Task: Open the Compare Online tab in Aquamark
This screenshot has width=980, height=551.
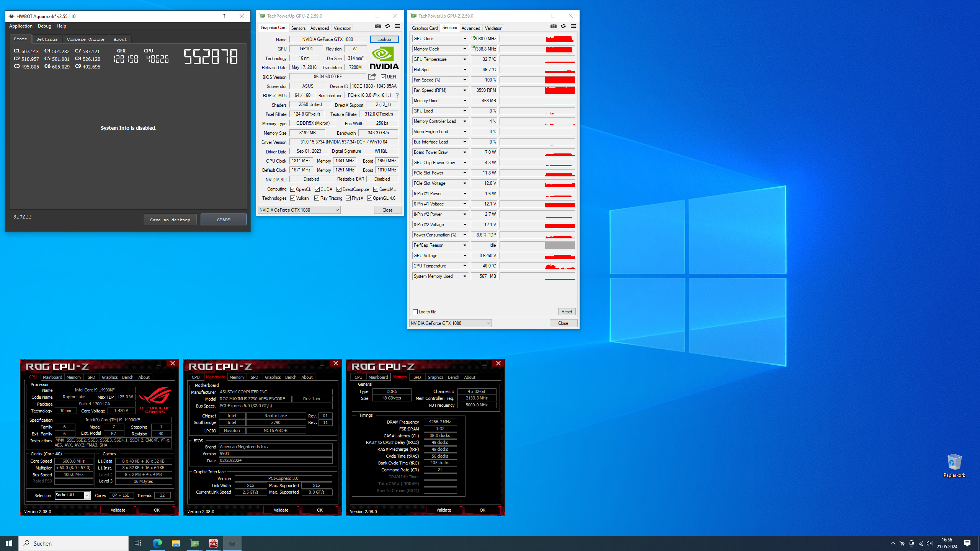Action: (x=85, y=39)
